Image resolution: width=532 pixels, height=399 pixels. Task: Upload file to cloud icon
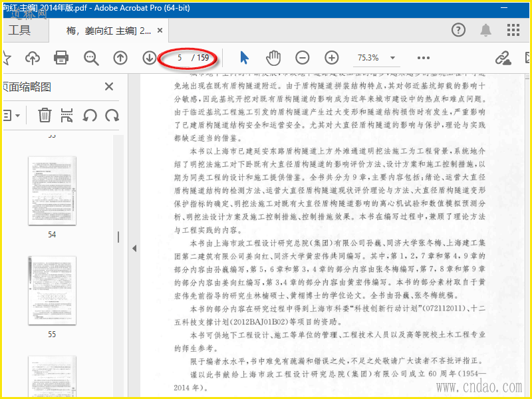coord(33,58)
